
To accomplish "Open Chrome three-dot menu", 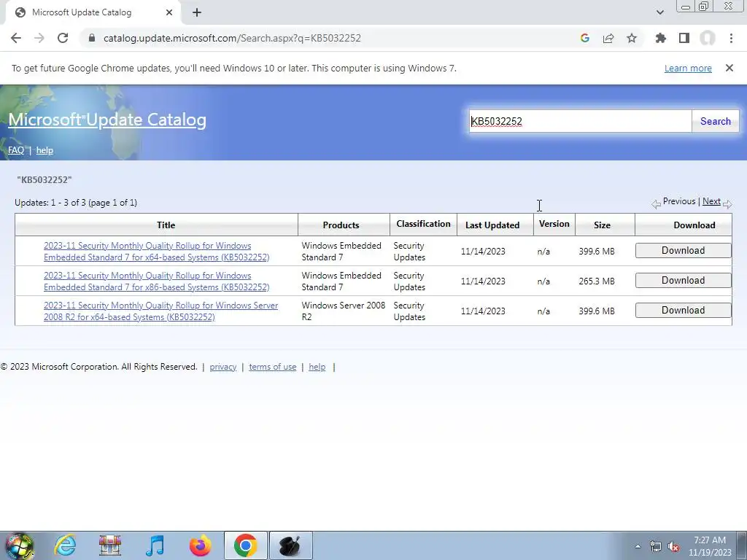I will point(731,38).
